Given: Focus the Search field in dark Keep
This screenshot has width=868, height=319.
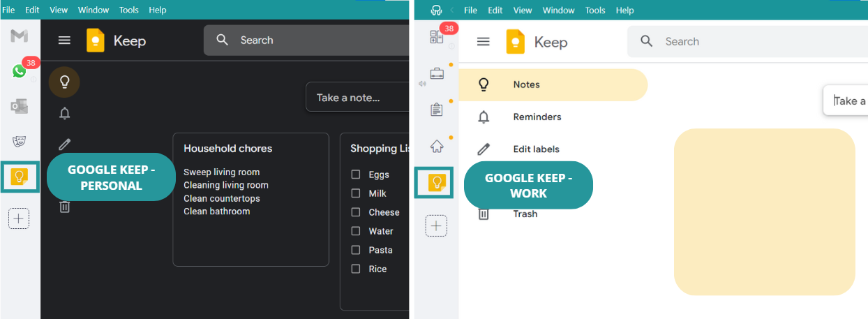Looking at the screenshot, I should tap(306, 40).
